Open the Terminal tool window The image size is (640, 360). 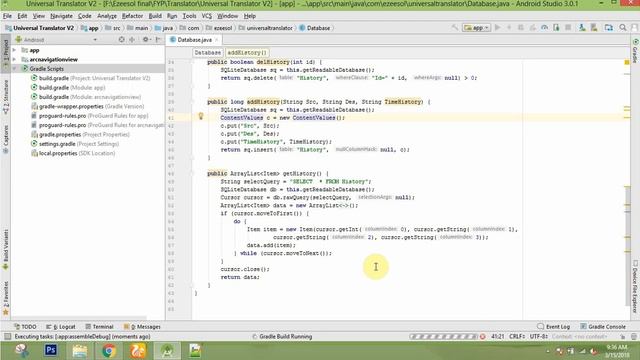click(99, 327)
